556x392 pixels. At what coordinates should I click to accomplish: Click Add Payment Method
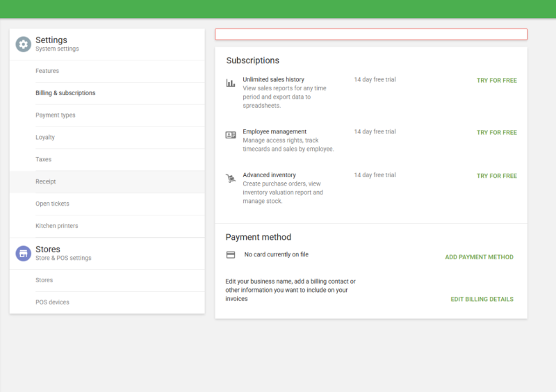coord(479,257)
